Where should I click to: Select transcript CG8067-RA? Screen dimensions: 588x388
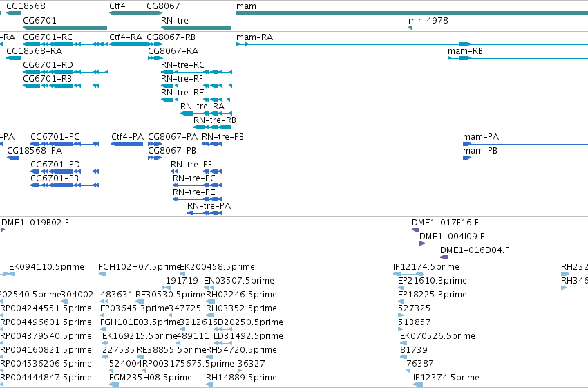point(155,58)
